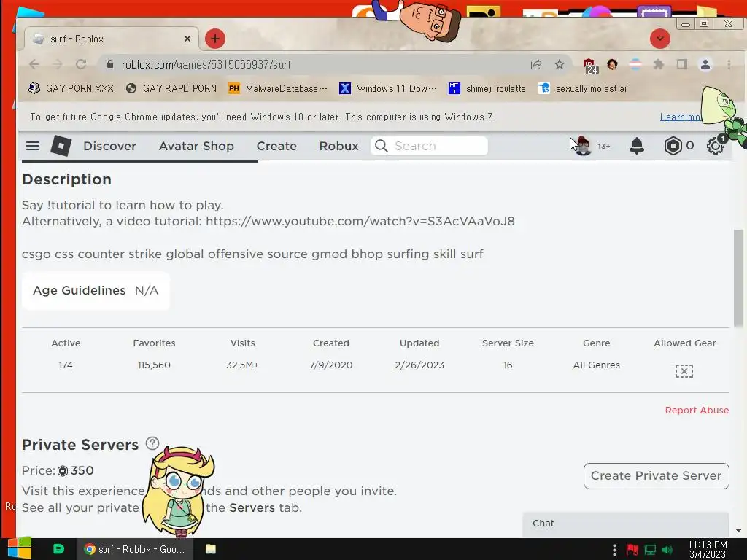Screen dimensions: 747x560
Task: Open the Robux page
Action: 338,146
